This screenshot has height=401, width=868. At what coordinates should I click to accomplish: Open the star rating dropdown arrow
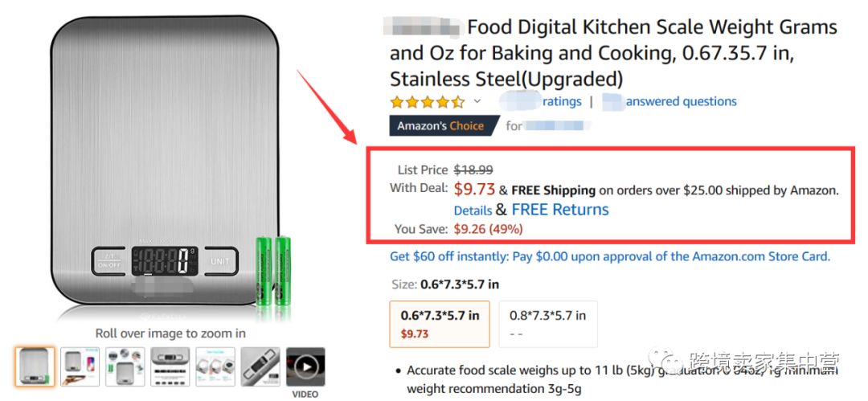point(477,101)
